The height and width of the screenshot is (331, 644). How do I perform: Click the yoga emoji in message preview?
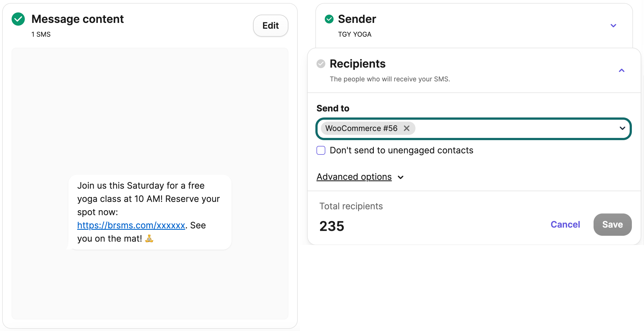149,238
